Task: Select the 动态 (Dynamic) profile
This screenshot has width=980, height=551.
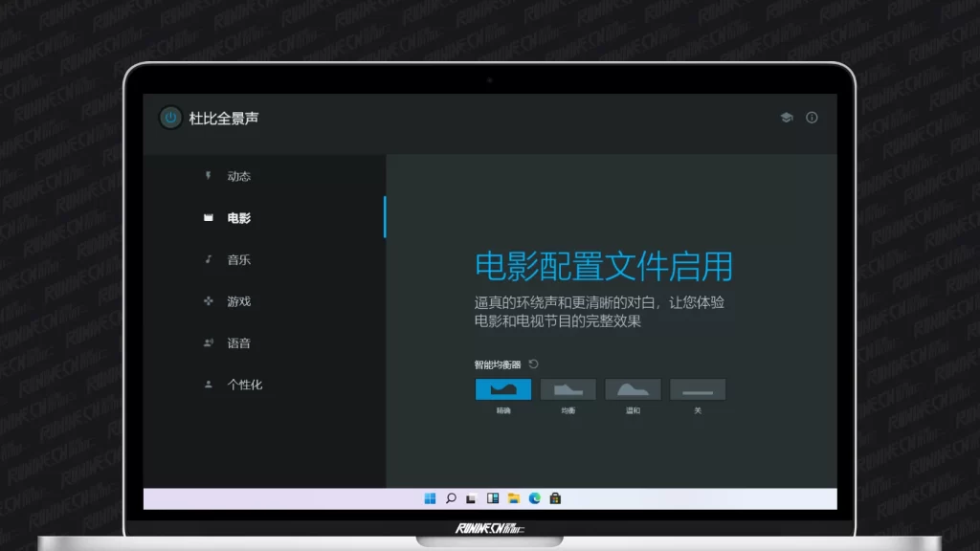Action: click(238, 176)
